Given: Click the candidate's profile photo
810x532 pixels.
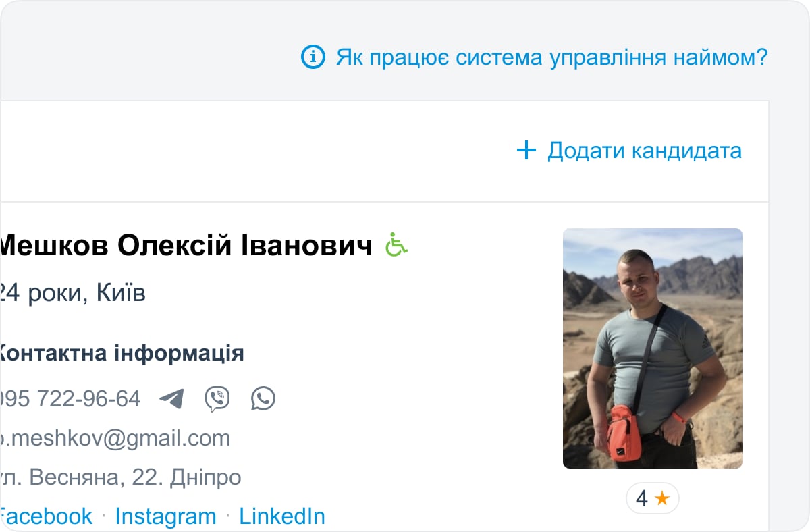Looking at the screenshot, I should coord(652,348).
